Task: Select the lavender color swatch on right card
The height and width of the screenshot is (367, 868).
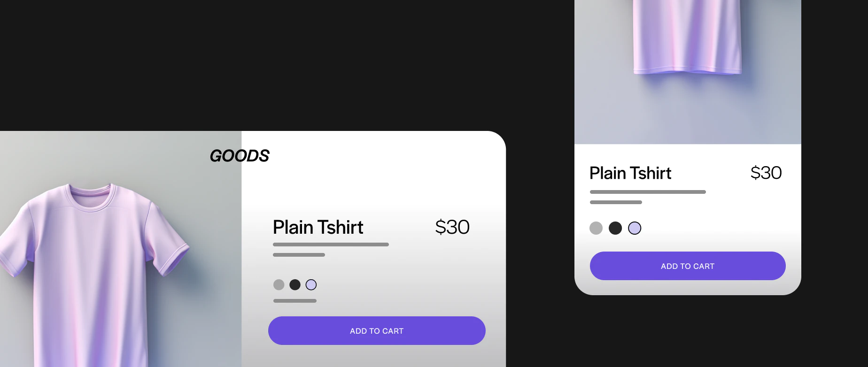Action: (x=635, y=228)
